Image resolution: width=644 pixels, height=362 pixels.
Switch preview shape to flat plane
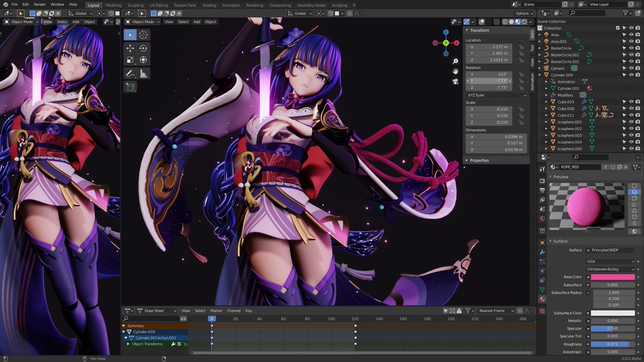coord(634,186)
